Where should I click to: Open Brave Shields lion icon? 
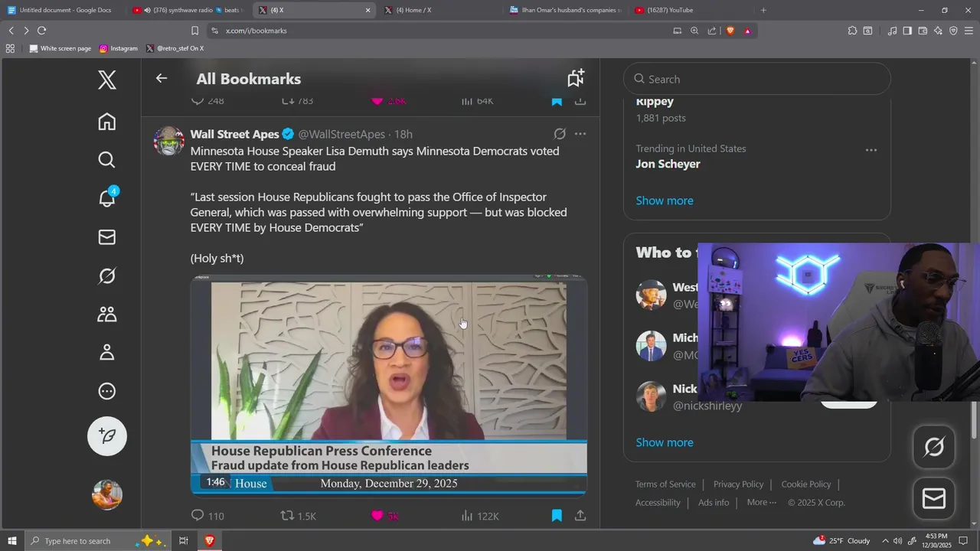click(x=730, y=31)
